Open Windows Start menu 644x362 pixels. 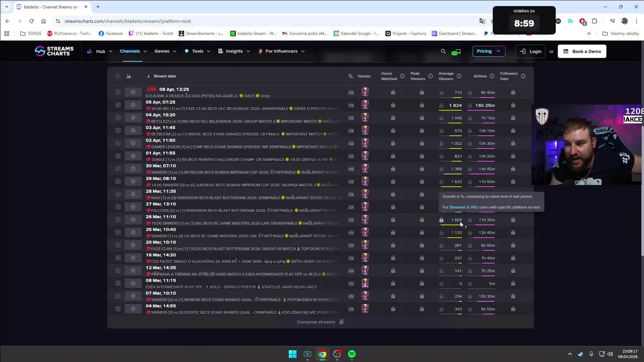292,354
